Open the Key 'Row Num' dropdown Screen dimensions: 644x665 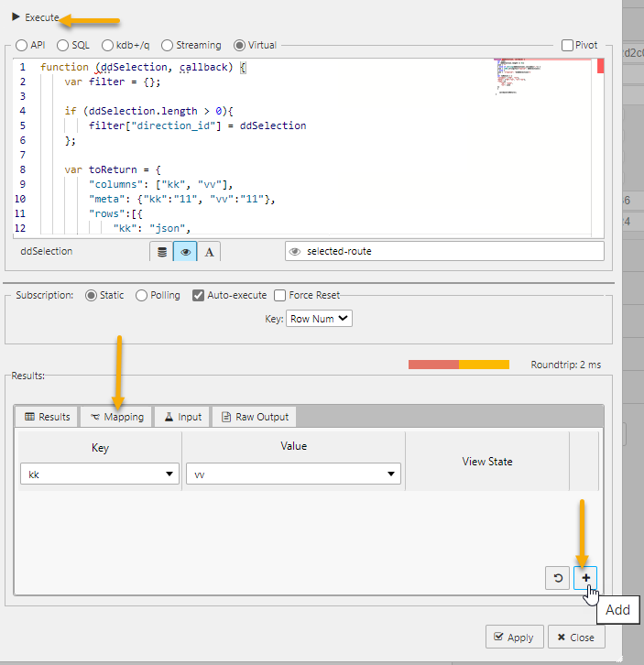pos(319,319)
